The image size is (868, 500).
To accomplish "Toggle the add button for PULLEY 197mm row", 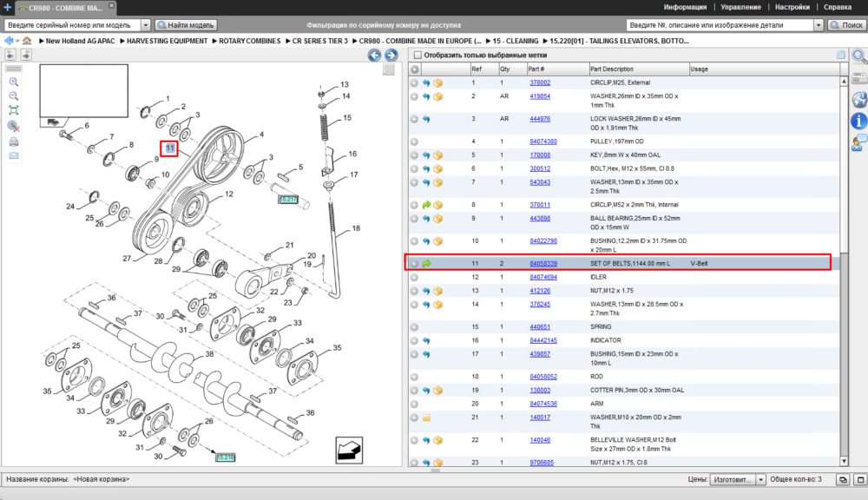I will click(414, 141).
